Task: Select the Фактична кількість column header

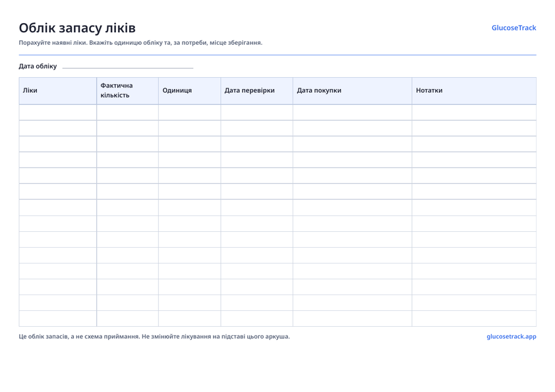Action: pyautogui.click(x=127, y=90)
